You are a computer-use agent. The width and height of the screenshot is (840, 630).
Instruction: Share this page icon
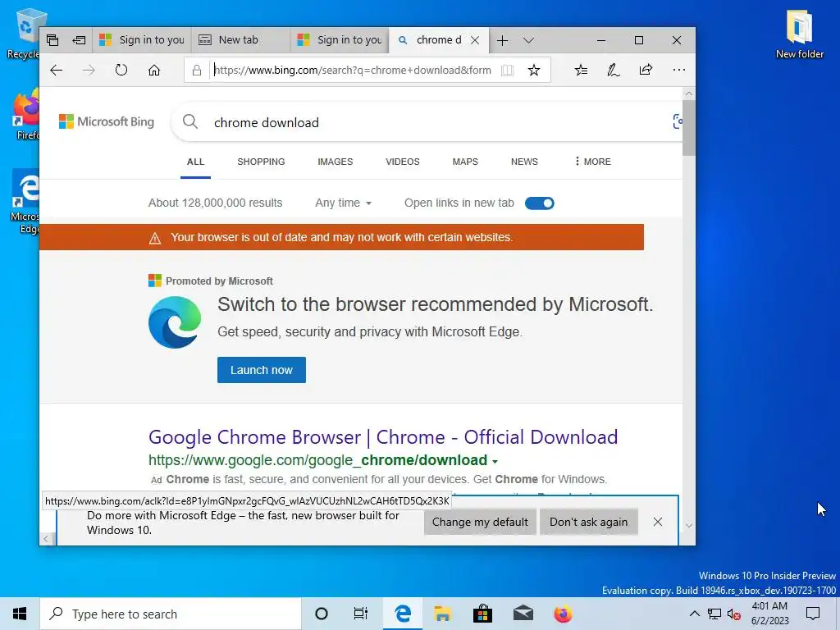coord(646,70)
